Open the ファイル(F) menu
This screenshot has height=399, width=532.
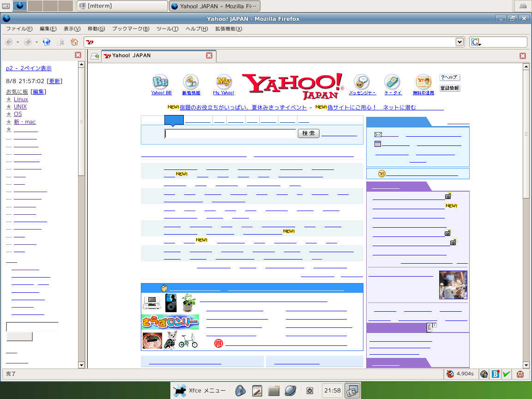(19, 29)
